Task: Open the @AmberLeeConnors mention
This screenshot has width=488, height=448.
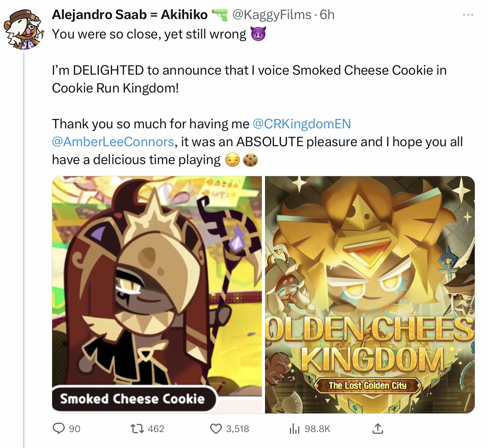Action: pyautogui.click(x=112, y=142)
